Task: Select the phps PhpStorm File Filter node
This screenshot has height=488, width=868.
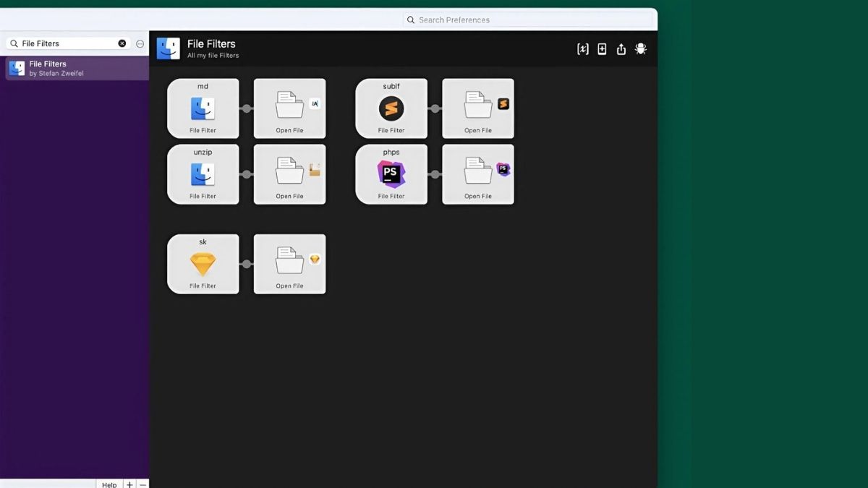Action: pyautogui.click(x=391, y=174)
